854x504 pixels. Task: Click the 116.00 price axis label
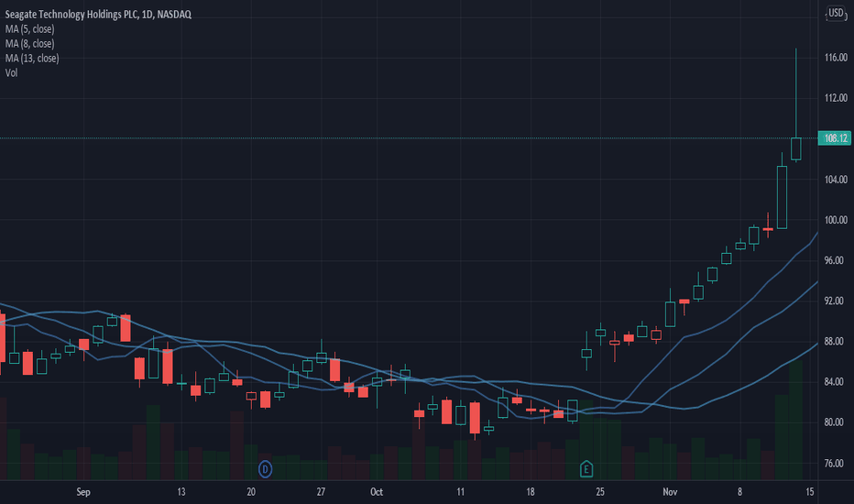tap(836, 57)
